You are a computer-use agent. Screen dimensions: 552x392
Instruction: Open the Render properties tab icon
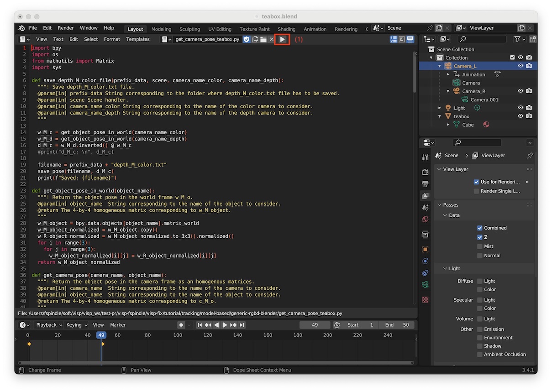click(x=425, y=172)
